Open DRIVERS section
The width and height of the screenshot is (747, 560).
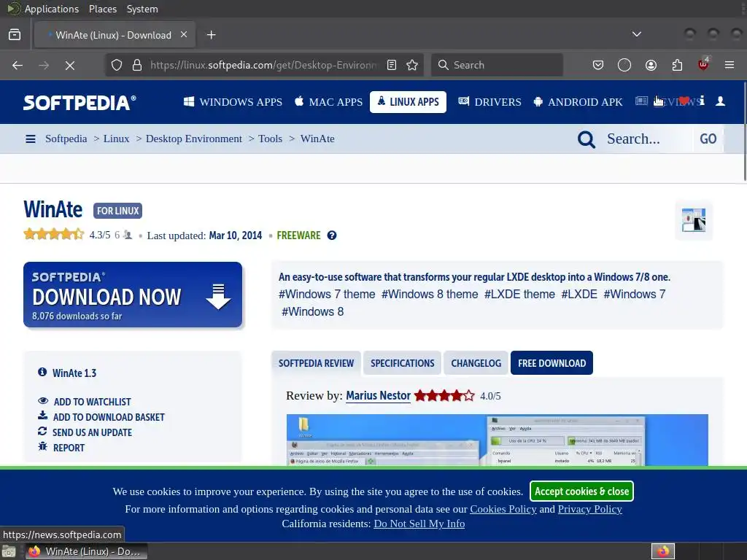coord(489,102)
